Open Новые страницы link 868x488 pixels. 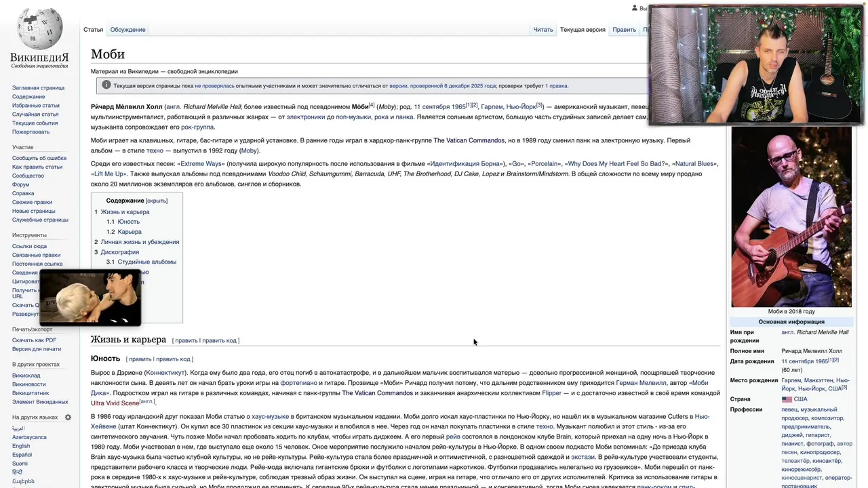pos(34,211)
